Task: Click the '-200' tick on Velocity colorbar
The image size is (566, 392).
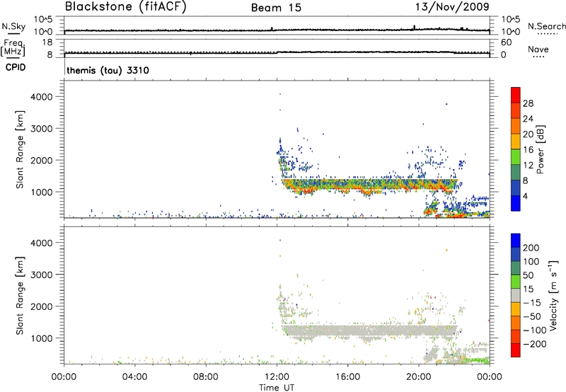Action: coord(534,344)
